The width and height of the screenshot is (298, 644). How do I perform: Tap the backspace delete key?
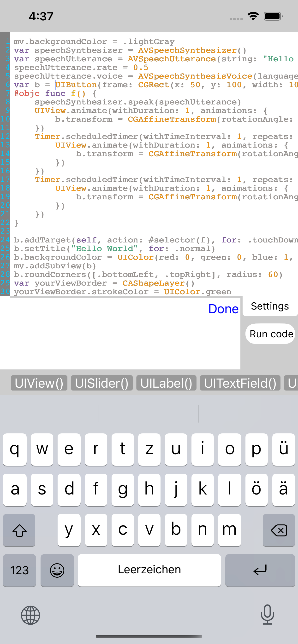coord(279,530)
